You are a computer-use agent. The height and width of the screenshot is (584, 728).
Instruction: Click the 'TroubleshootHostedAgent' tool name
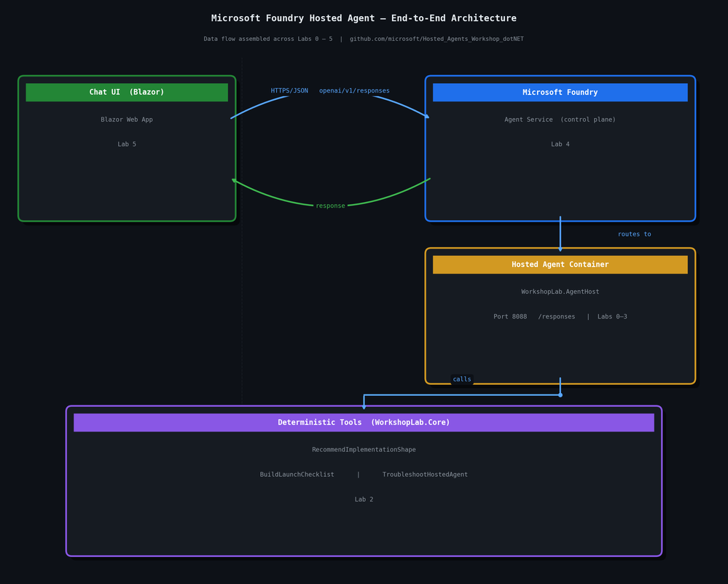pyautogui.click(x=425, y=475)
